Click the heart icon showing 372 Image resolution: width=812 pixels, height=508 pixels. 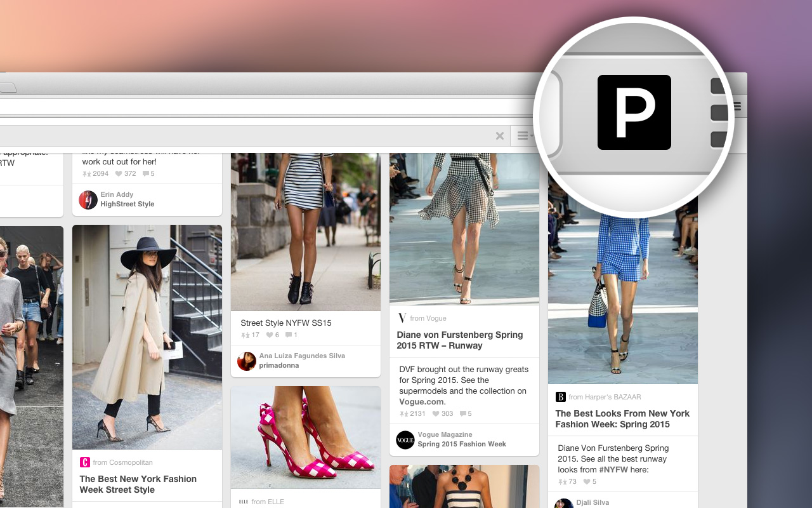(x=119, y=173)
